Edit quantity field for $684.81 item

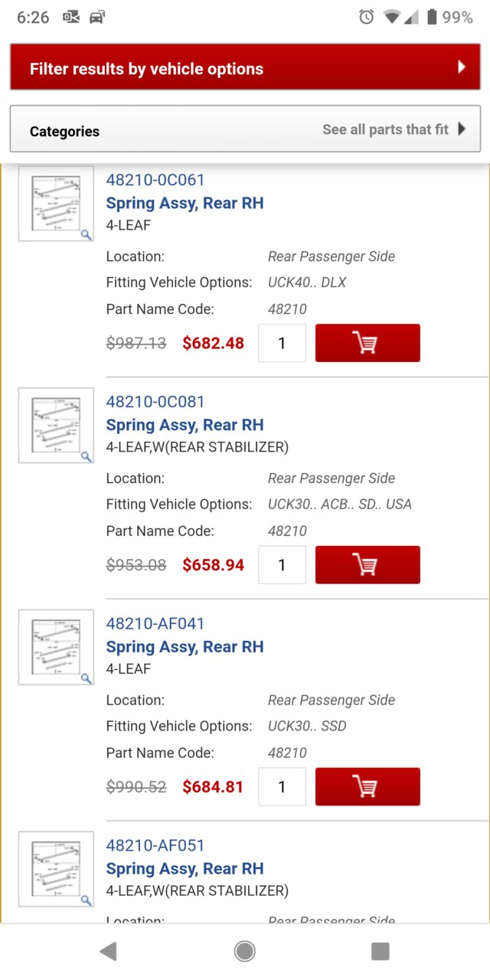coord(282,787)
